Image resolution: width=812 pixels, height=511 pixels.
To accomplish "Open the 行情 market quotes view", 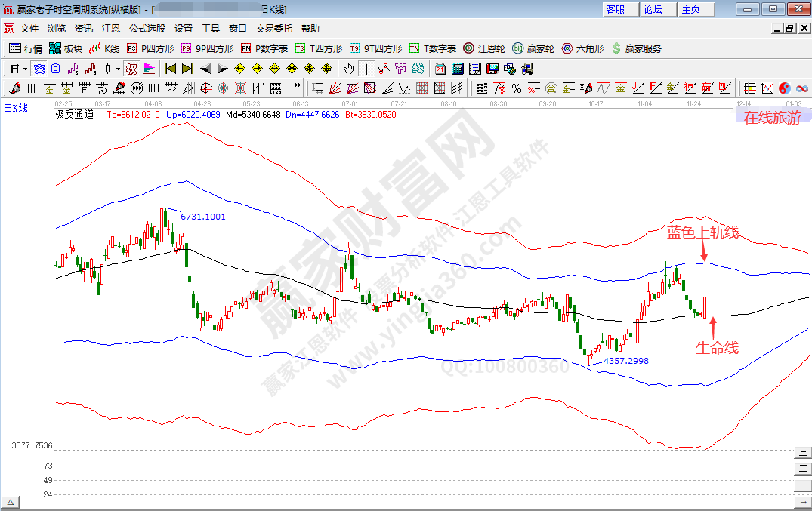I will (25, 48).
